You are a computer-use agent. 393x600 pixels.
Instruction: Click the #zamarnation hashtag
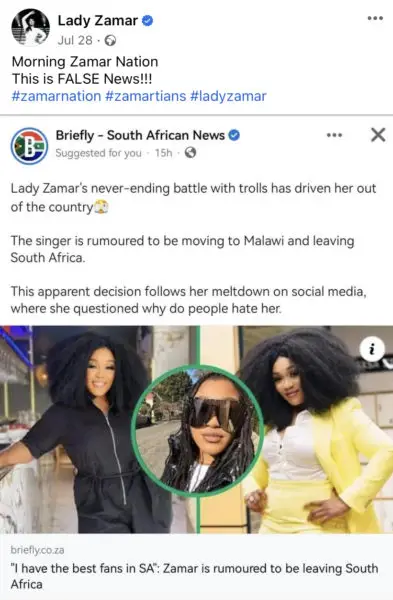tap(56, 96)
